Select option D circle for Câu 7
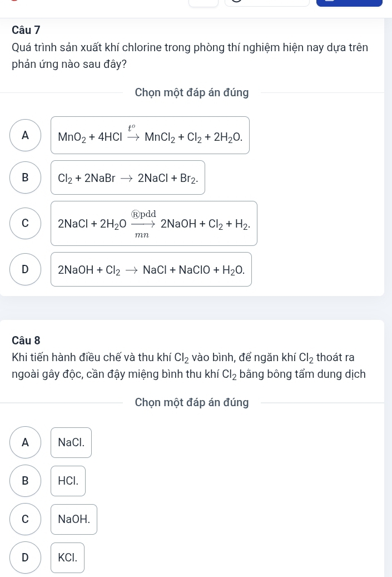 pyautogui.click(x=25, y=269)
